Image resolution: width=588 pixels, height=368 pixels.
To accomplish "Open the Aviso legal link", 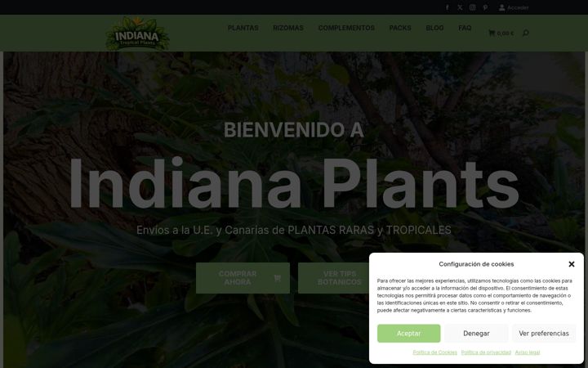I will pos(528,352).
